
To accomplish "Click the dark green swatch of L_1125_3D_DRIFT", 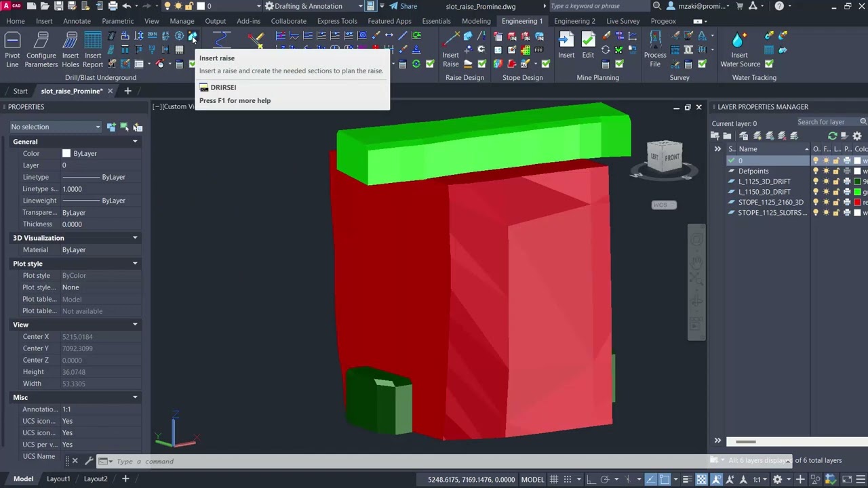I will coord(857,182).
